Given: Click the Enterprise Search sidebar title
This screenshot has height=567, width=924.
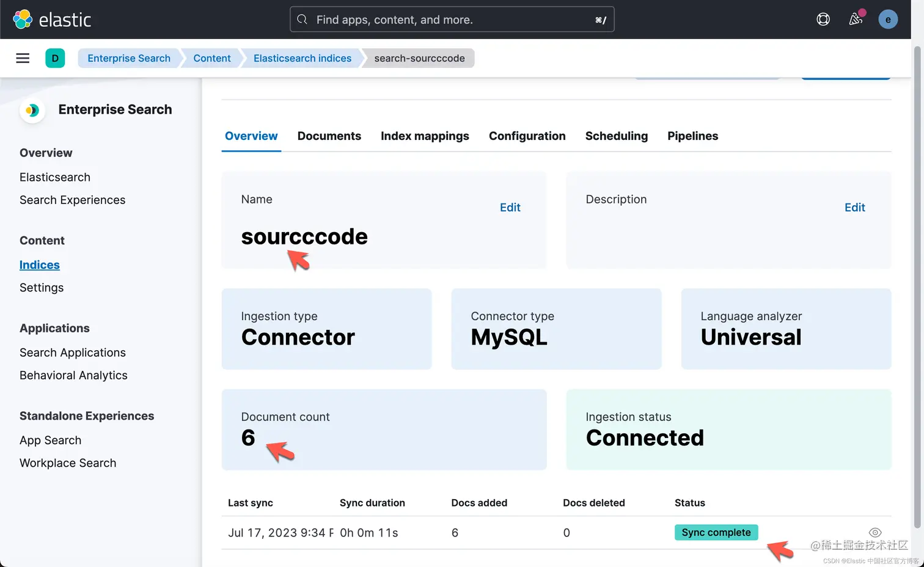Looking at the screenshot, I should coord(115,109).
